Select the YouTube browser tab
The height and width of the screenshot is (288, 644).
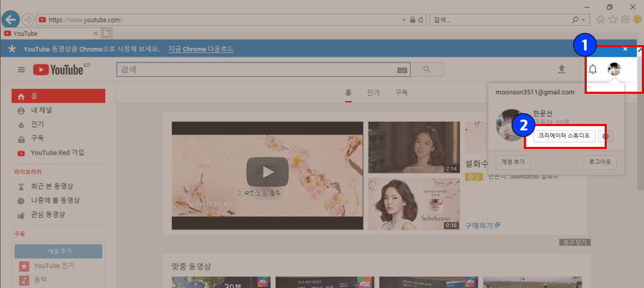50,34
